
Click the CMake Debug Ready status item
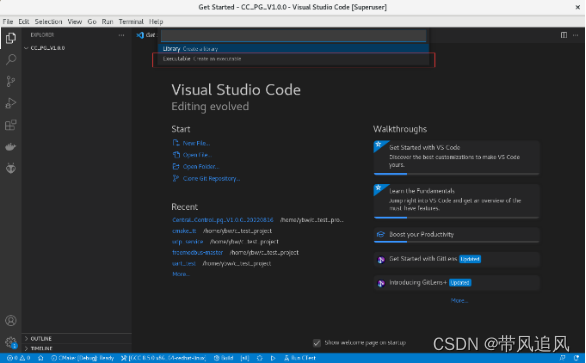tap(82, 358)
